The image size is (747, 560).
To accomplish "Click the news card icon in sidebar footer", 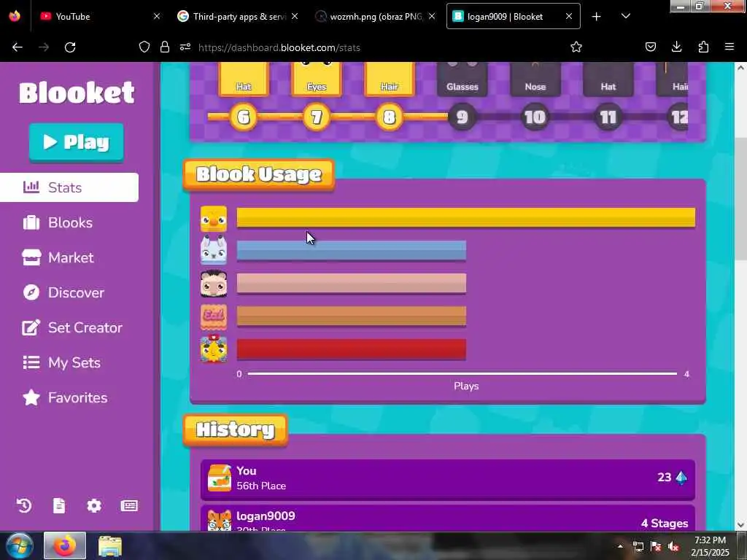I will coord(129,505).
